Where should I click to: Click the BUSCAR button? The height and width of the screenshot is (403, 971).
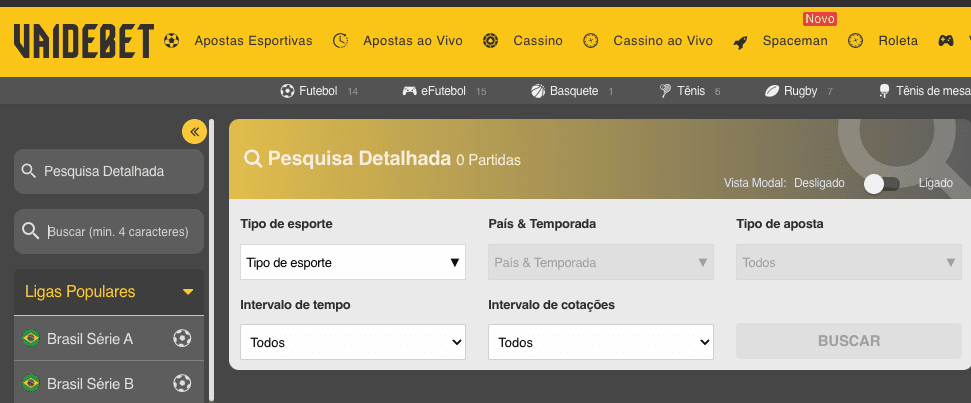(x=849, y=341)
